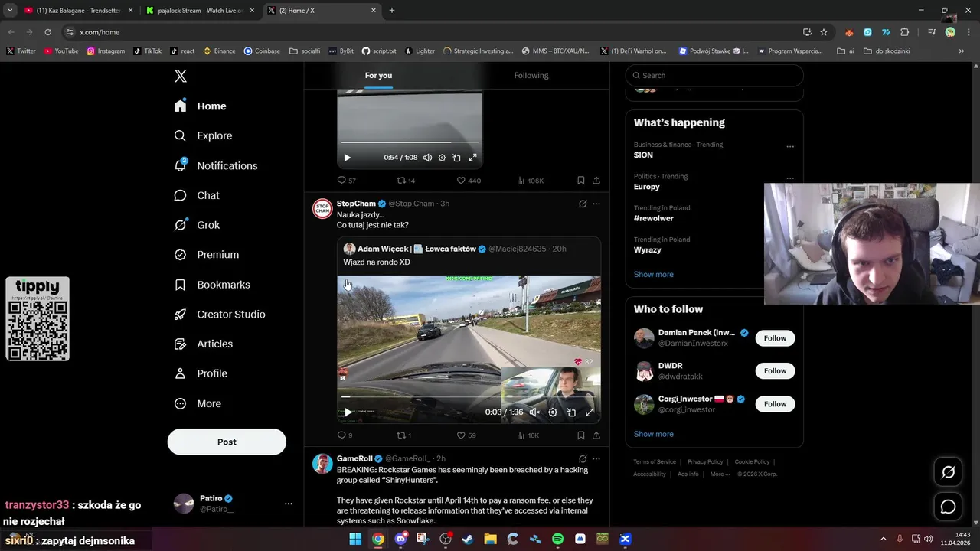
Task: Open Grok floating button at bottom right
Action: (948, 472)
